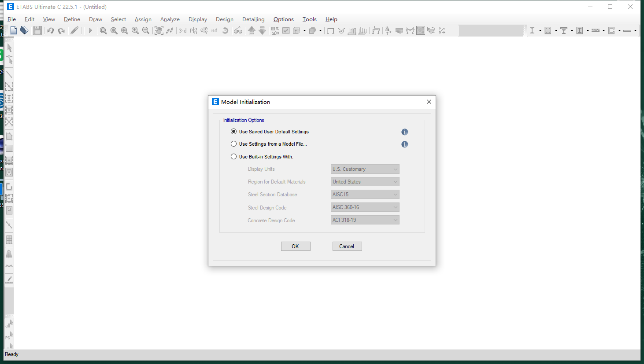644x364 pixels.
Task: Select Use Settings from a Model File option
Action: click(x=269, y=144)
